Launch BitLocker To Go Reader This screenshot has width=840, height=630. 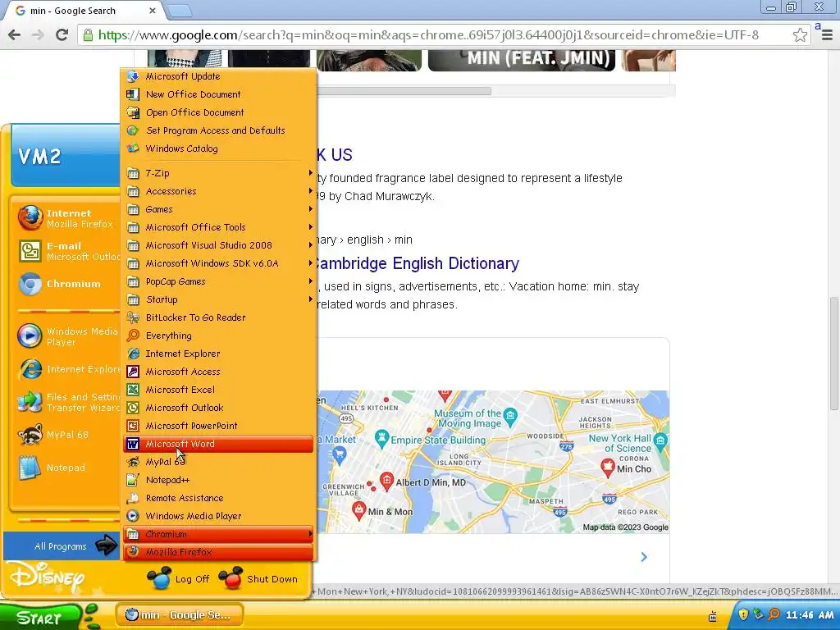pyautogui.click(x=218, y=317)
